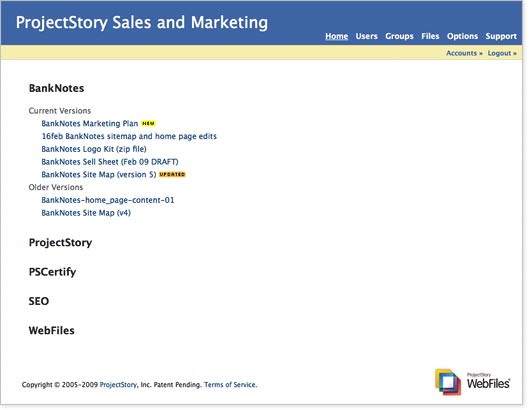Viewport: 529px width, 410px height.
Task: Open 16feb BankNotes sitemap and home page edits
Action: click(129, 136)
